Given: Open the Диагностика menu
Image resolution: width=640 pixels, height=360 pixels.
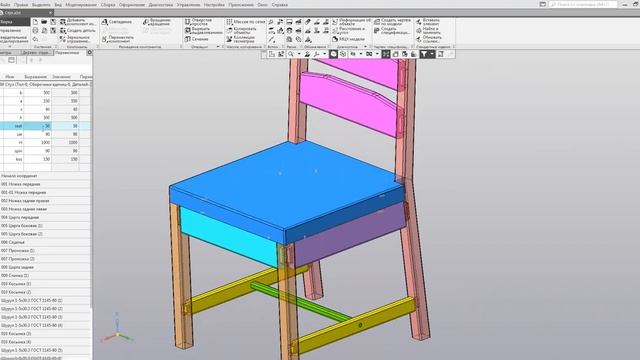Looking at the screenshot, I should [x=161, y=5].
